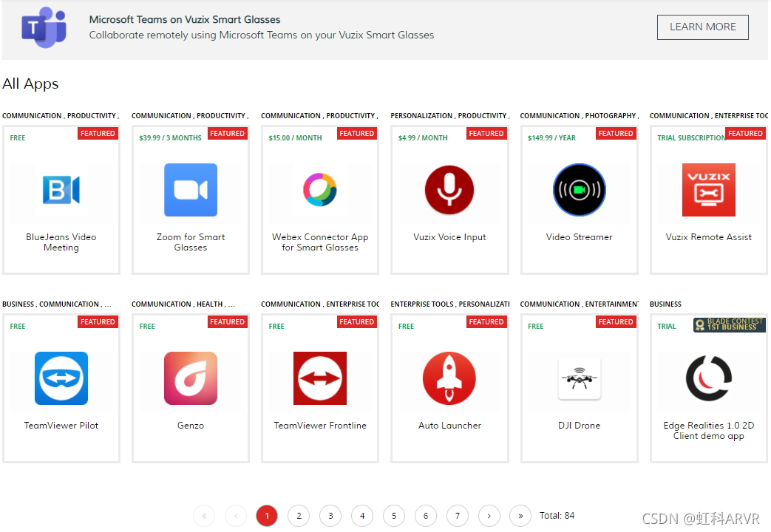This screenshot has width=771, height=532.
Task: Select the TeamViewer Pilot app icon
Action: pyautogui.click(x=61, y=378)
